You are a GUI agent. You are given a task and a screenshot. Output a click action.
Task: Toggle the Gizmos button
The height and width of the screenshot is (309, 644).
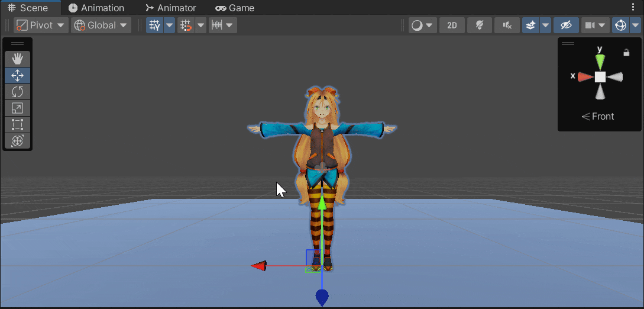tap(619, 25)
